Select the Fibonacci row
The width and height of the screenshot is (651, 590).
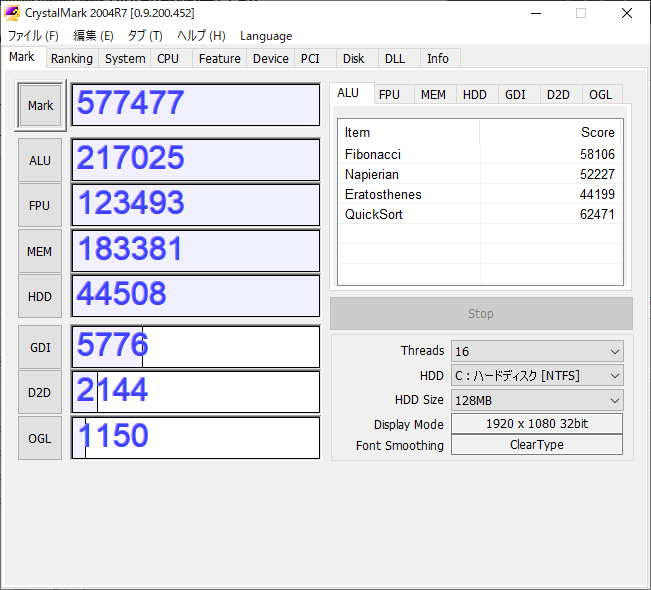click(x=480, y=154)
